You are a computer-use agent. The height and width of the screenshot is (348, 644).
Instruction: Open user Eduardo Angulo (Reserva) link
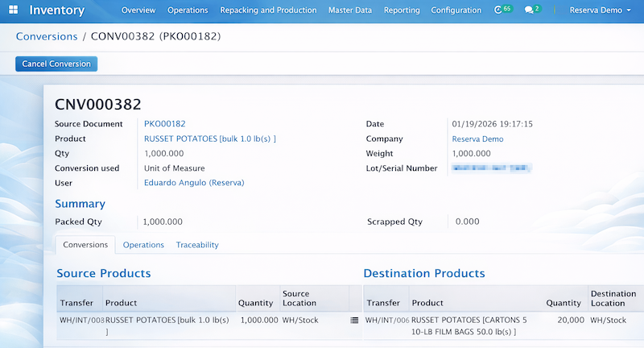(194, 183)
